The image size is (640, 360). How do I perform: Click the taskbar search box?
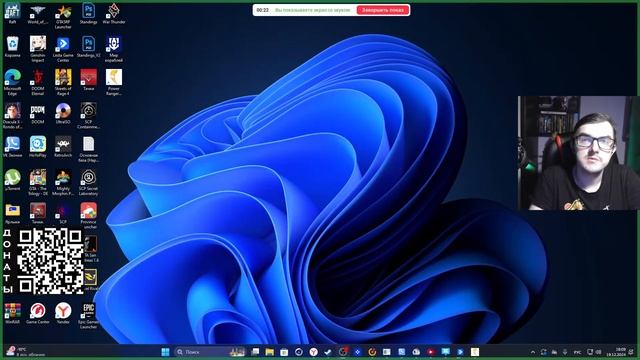pyautogui.click(x=210, y=352)
